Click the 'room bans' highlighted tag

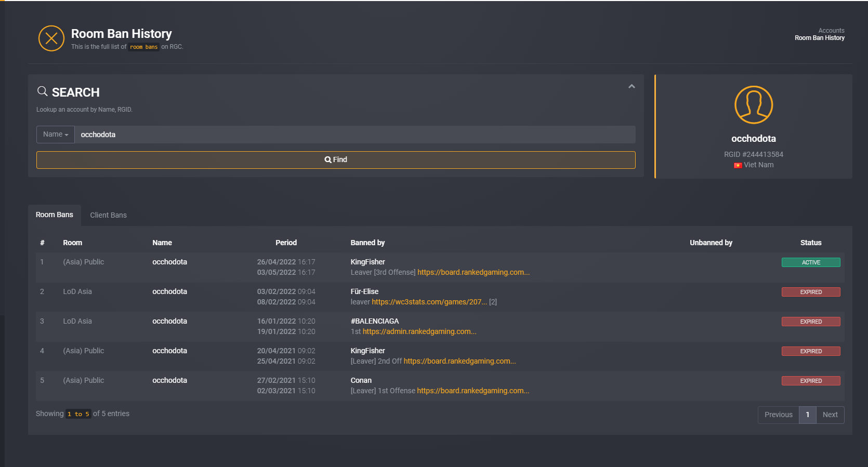(x=144, y=47)
